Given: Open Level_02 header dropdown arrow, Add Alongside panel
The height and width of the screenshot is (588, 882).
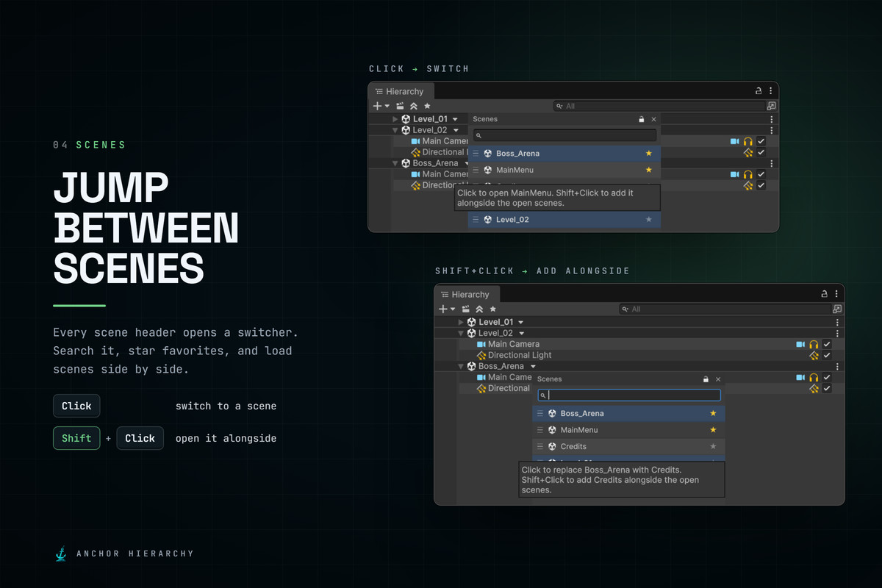Looking at the screenshot, I should (522, 333).
